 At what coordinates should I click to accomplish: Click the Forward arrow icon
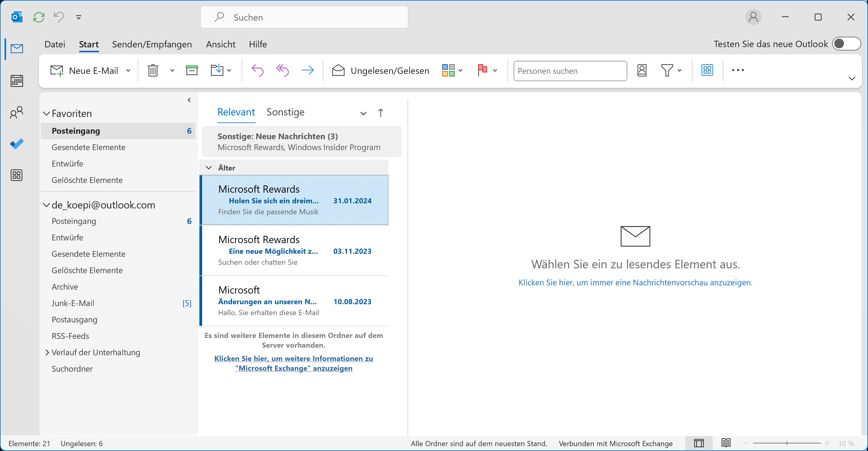[x=307, y=71]
